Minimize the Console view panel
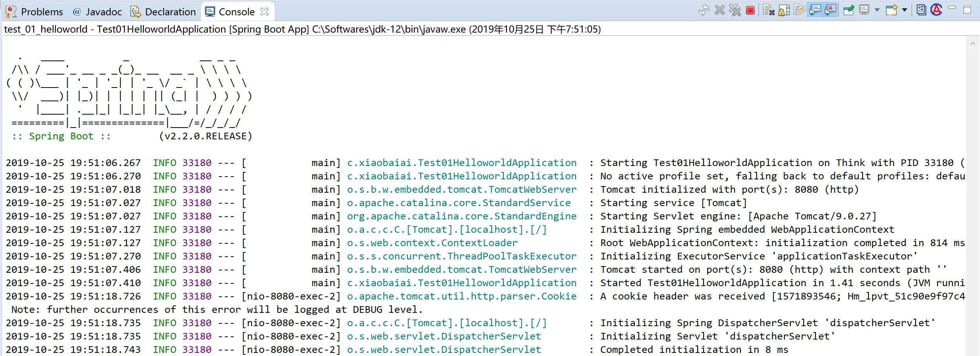Viewport: 980px width, 356px height. tap(952, 7)
